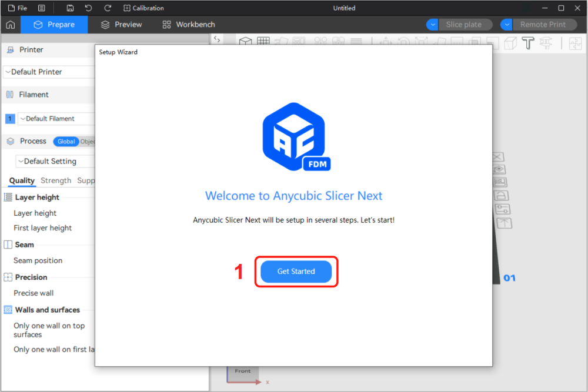Click the Precise wall setting label
Screen dimensions: 588x392
(x=34, y=293)
